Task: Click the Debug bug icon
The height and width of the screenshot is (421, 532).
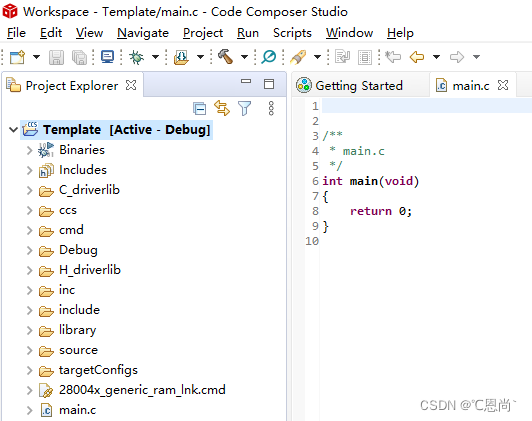Action: pyautogui.click(x=136, y=57)
